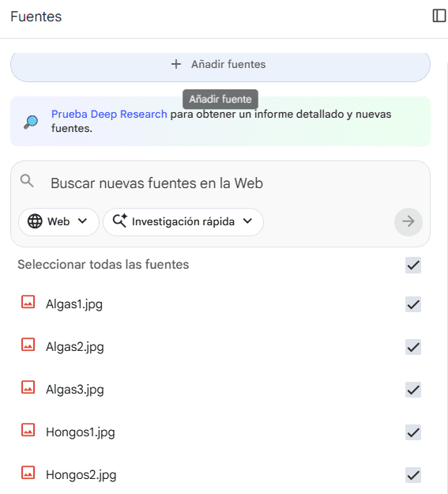Toggle the Algas2.jpg checkbox

pyautogui.click(x=413, y=347)
